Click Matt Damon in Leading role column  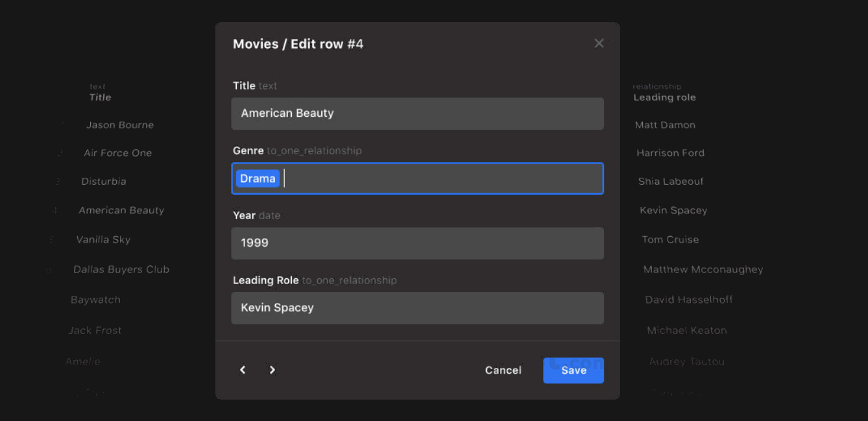point(665,125)
